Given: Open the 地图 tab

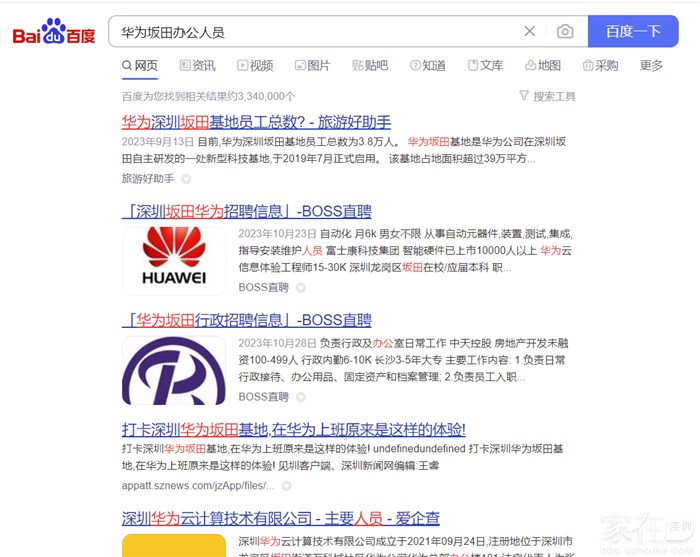Looking at the screenshot, I should point(543,66).
